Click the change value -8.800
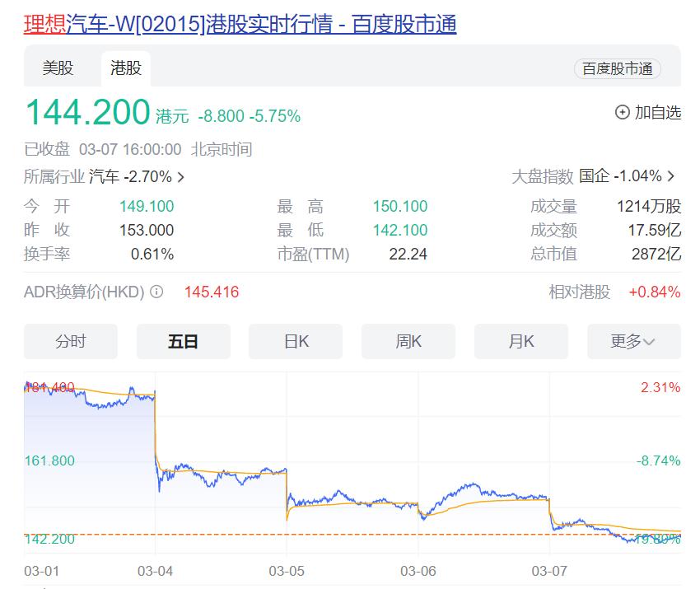The height and width of the screenshot is (589, 700). (x=222, y=116)
